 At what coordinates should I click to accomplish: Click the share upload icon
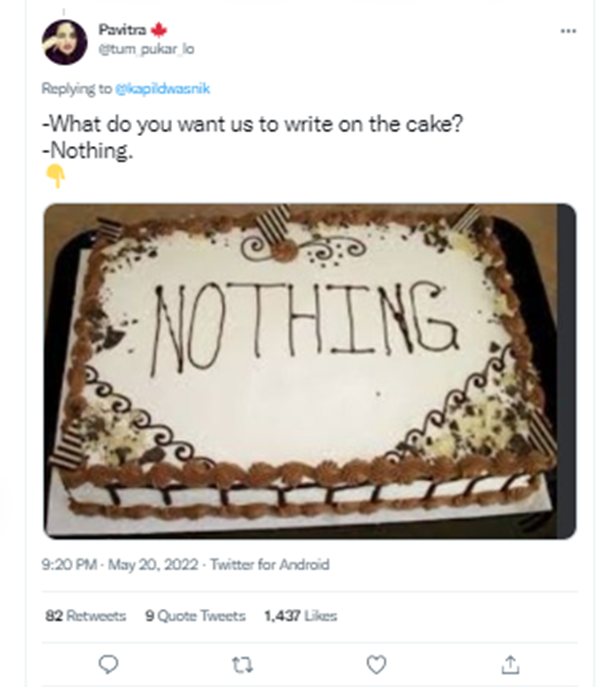tap(509, 663)
